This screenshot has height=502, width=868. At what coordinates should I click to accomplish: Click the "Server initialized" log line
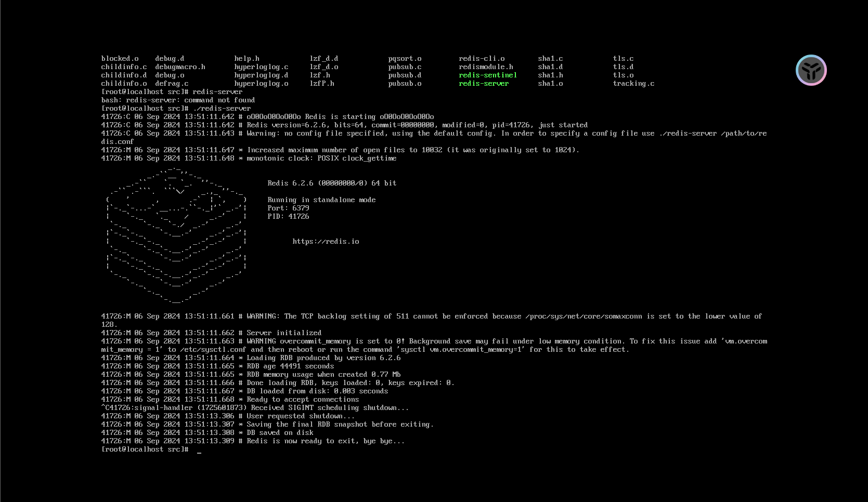coord(211,333)
